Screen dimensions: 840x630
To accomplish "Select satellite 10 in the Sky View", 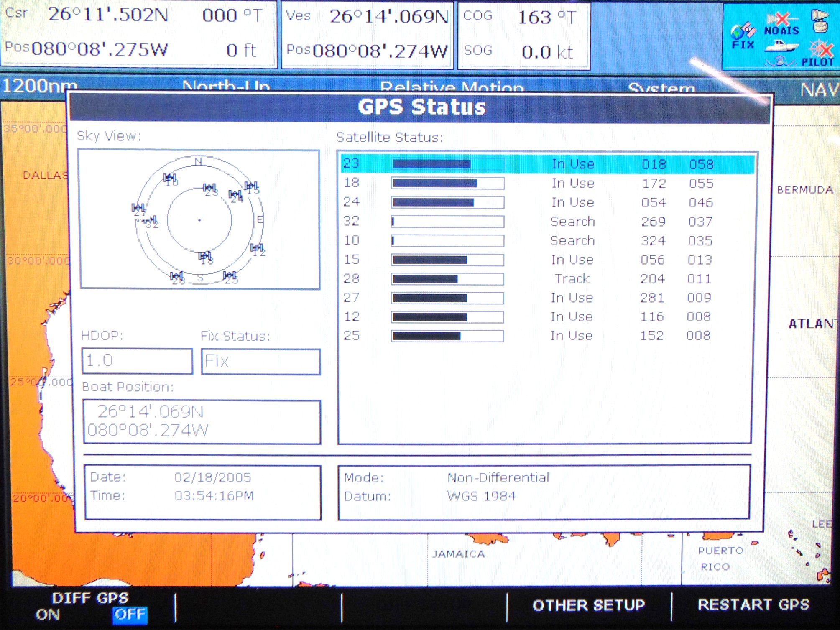I will [170, 179].
